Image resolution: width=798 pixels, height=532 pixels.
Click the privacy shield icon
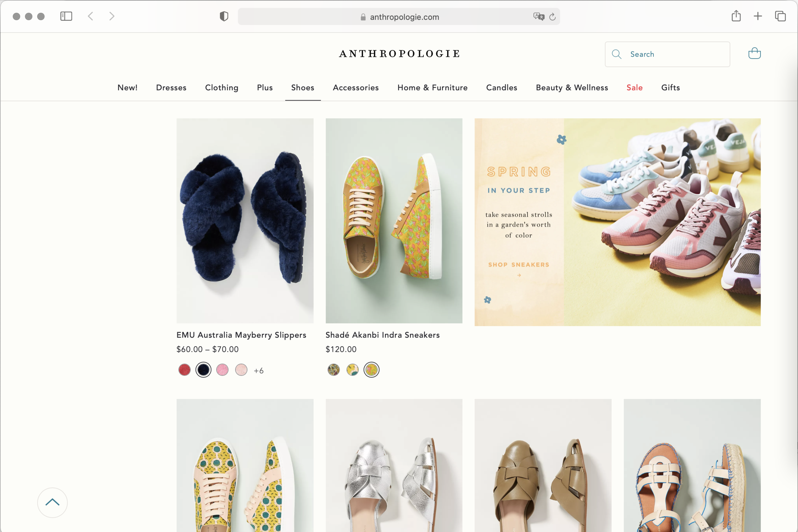[224, 16]
